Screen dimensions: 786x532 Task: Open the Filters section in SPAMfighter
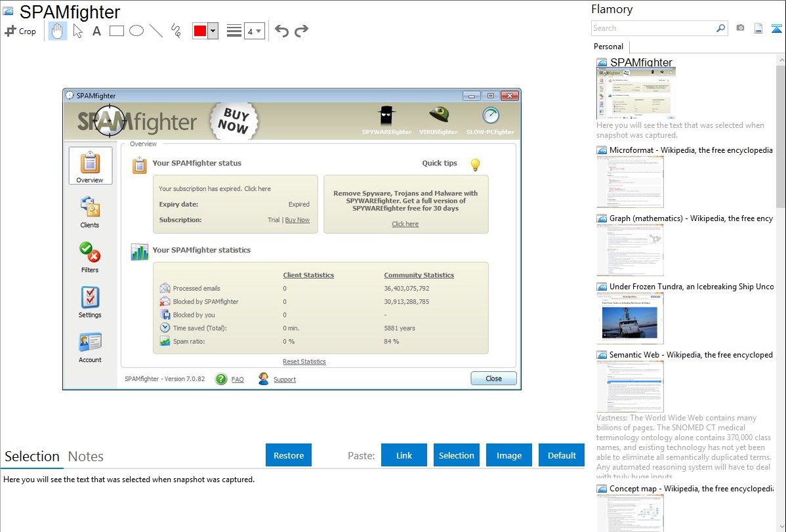point(90,257)
